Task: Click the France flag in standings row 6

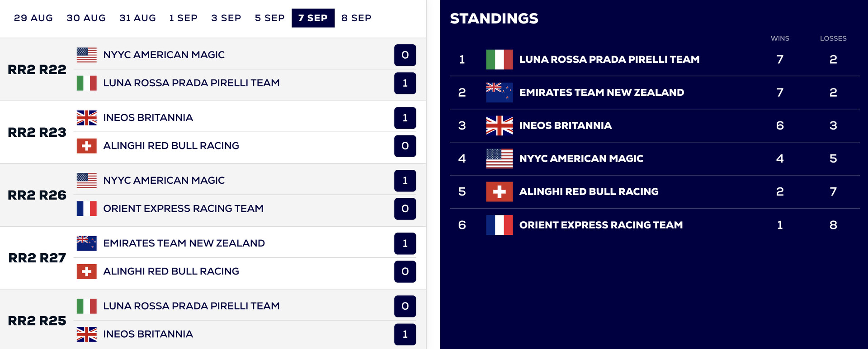Action: click(x=499, y=225)
